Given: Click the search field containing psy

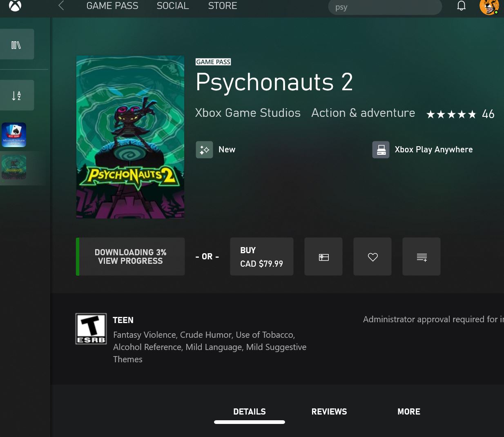Looking at the screenshot, I should [385, 7].
